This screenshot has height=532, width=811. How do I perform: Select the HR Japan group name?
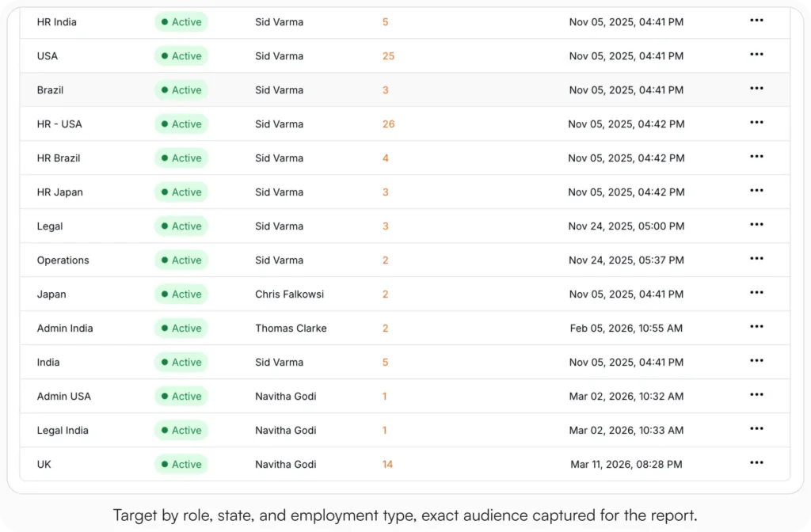[60, 192]
